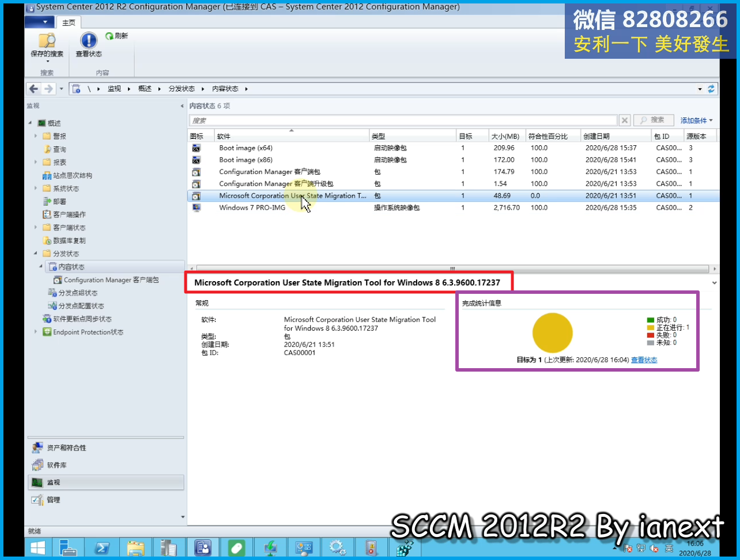Clear search with the X button

625,120
